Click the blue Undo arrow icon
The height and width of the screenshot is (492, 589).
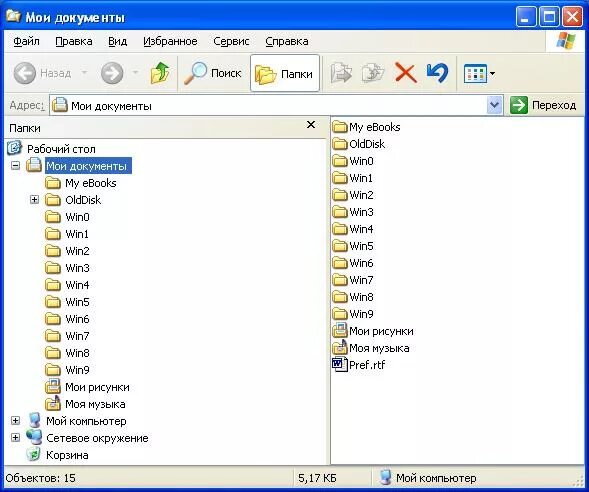pyautogui.click(x=437, y=73)
